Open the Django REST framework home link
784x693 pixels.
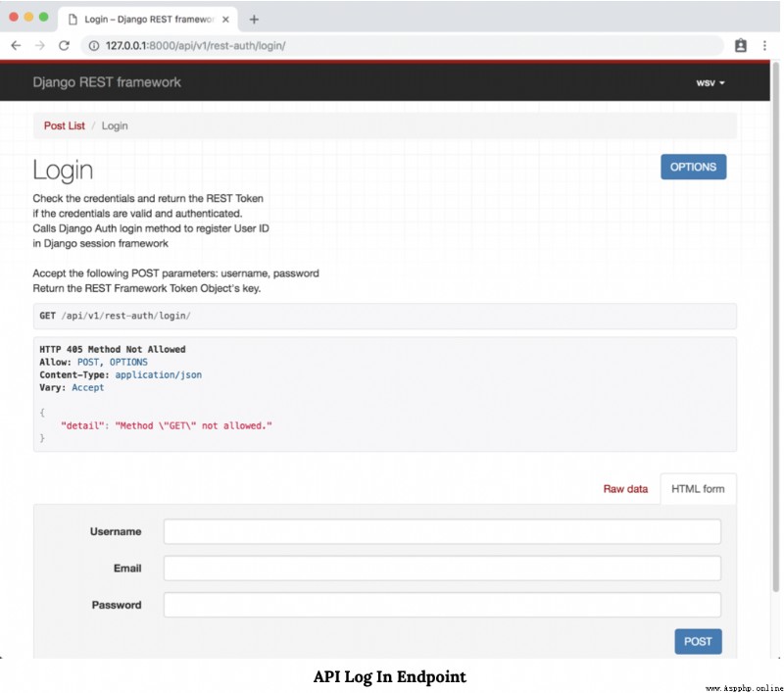click(107, 82)
